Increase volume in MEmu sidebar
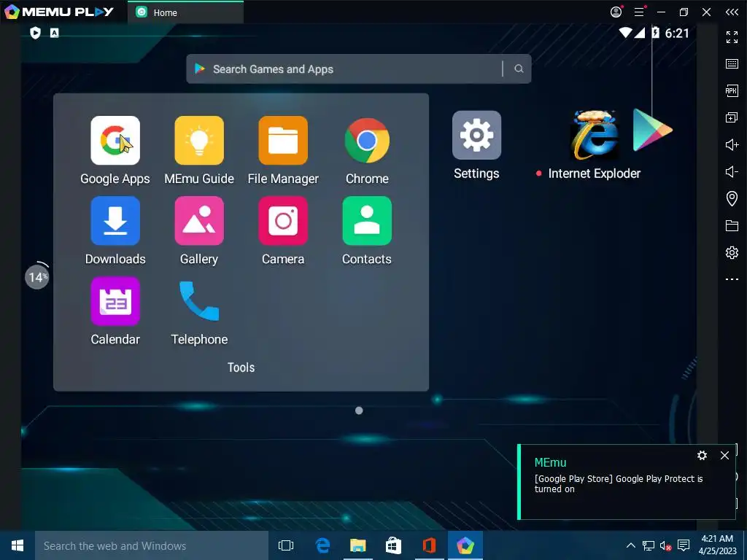This screenshot has width=747, height=560. coord(732,144)
